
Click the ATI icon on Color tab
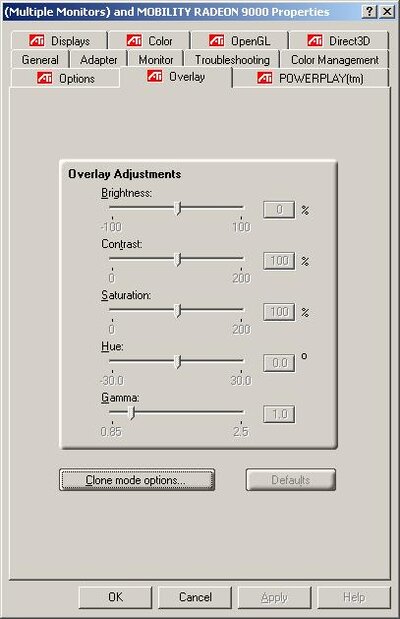134,40
